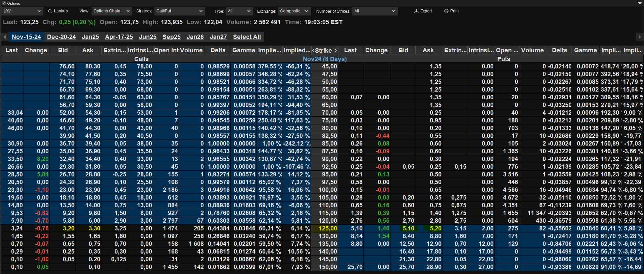Click the Export download icon
Image resolution: width=644 pixels, height=274 pixels.
pyautogui.click(x=416, y=11)
